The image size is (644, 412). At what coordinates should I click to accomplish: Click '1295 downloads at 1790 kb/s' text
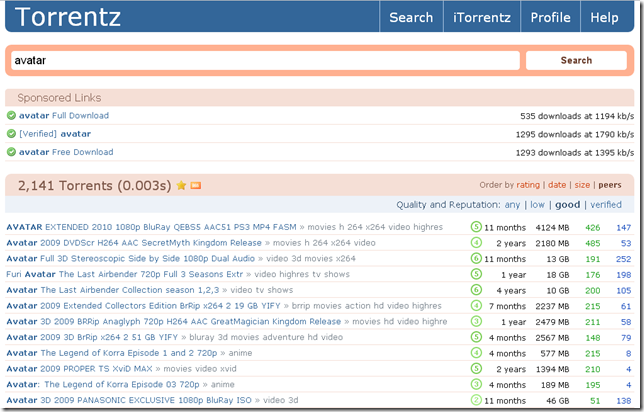pyautogui.click(x=575, y=134)
